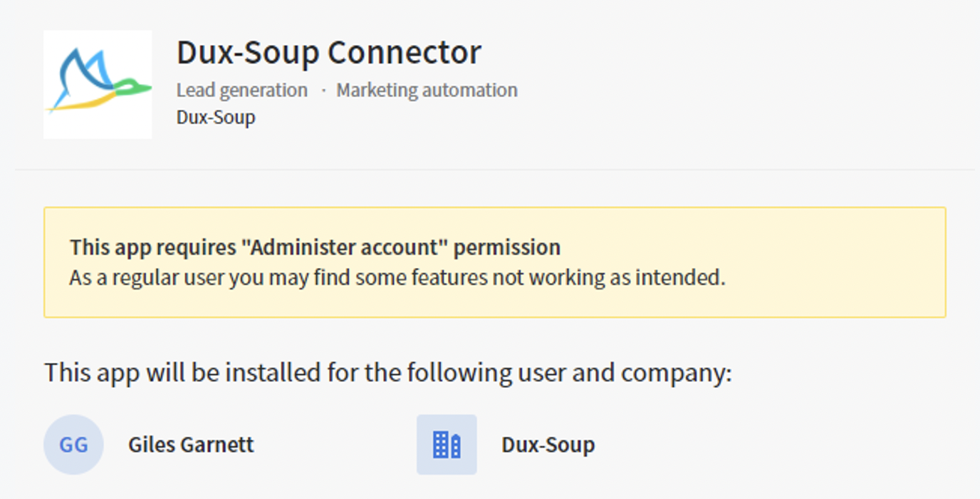Click the regular user features warning text
980x499 pixels.
[x=397, y=277]
